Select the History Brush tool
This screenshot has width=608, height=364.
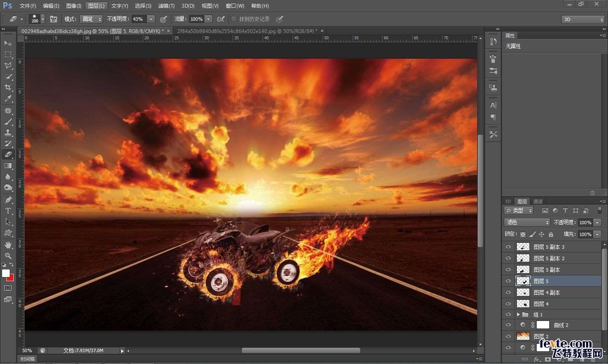click(x=8, y=144)
